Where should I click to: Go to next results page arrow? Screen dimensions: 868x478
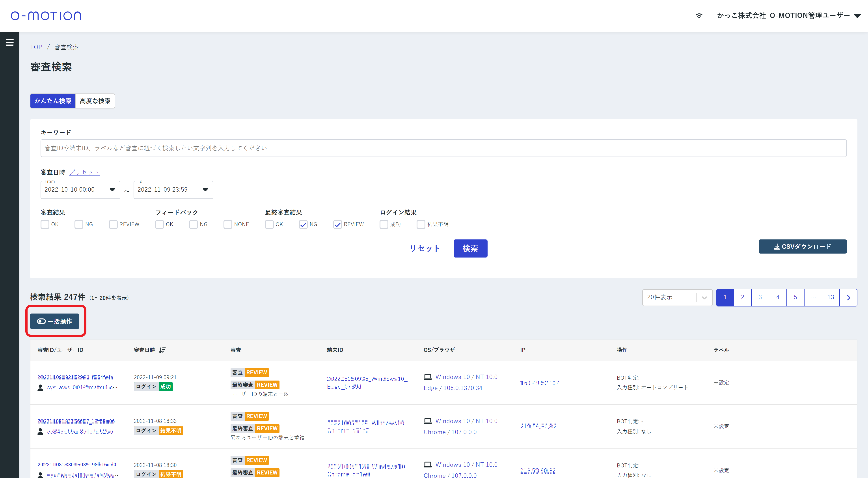tap(848, 297)
